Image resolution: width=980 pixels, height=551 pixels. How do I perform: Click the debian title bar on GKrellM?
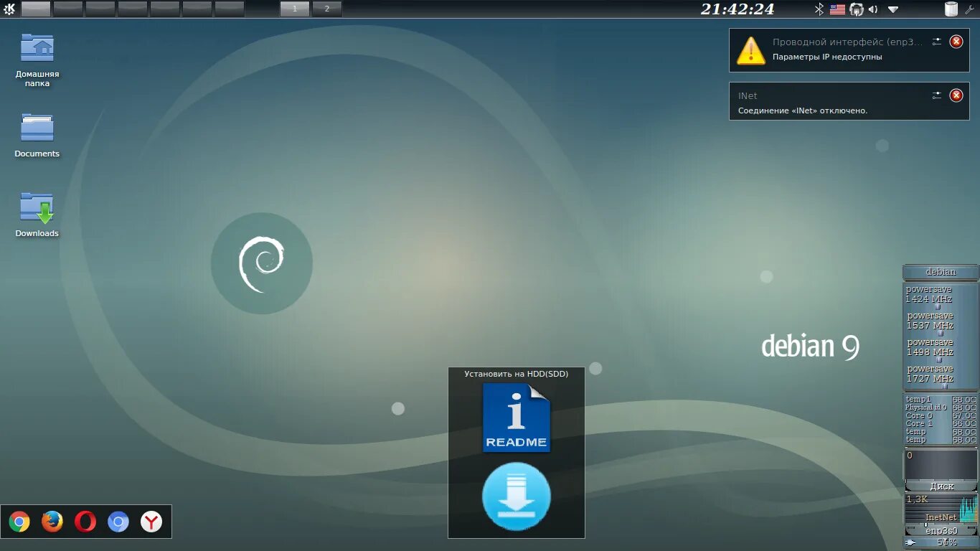940,272
